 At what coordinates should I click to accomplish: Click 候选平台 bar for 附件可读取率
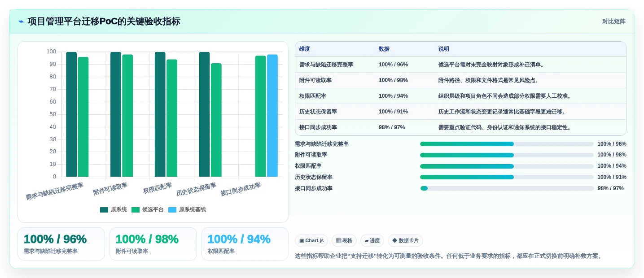point(127,116)
